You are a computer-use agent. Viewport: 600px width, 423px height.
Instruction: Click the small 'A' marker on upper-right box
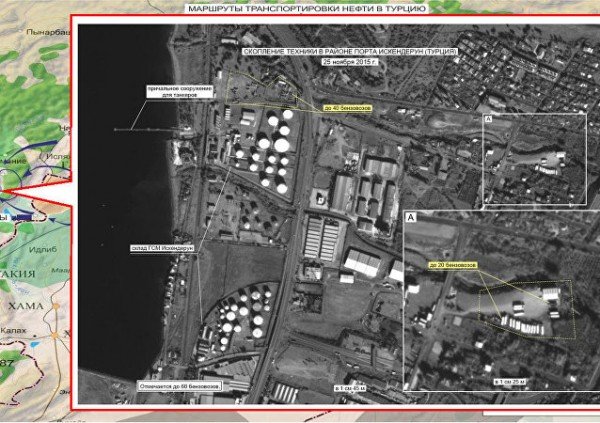[487, 119]
